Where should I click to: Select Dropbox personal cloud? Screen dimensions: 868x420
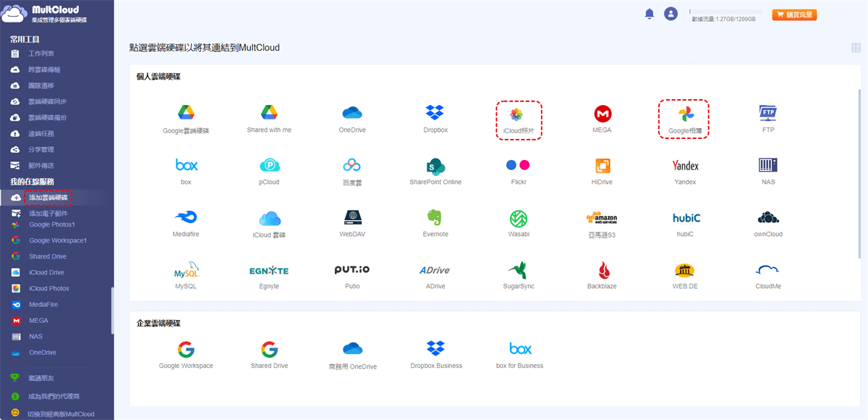click(x=435, y=112)
